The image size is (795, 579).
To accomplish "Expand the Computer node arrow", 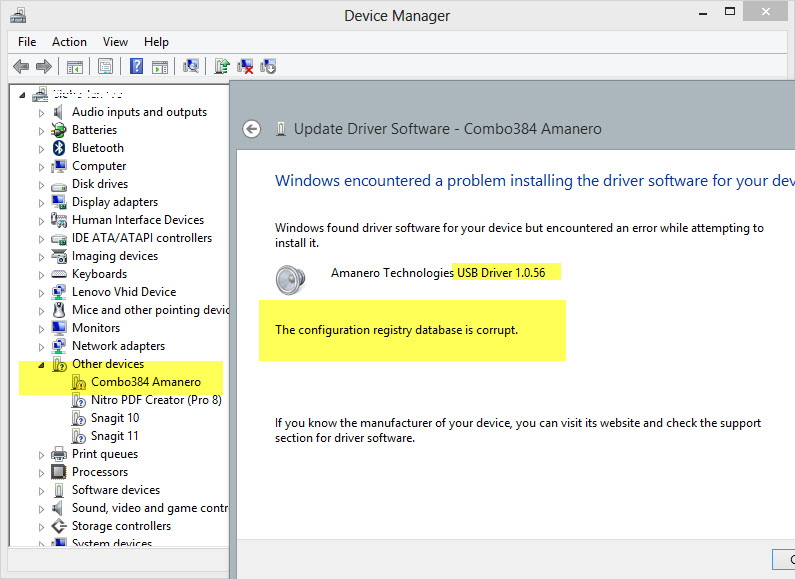I will pyautogui.click(x=42, y=167).
